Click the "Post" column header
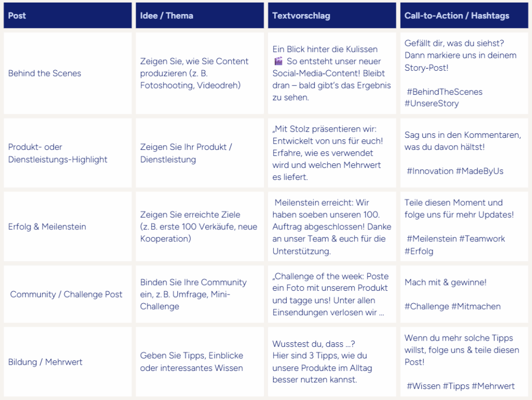This screenshot has height=400, width=532. tap(17, 16)
